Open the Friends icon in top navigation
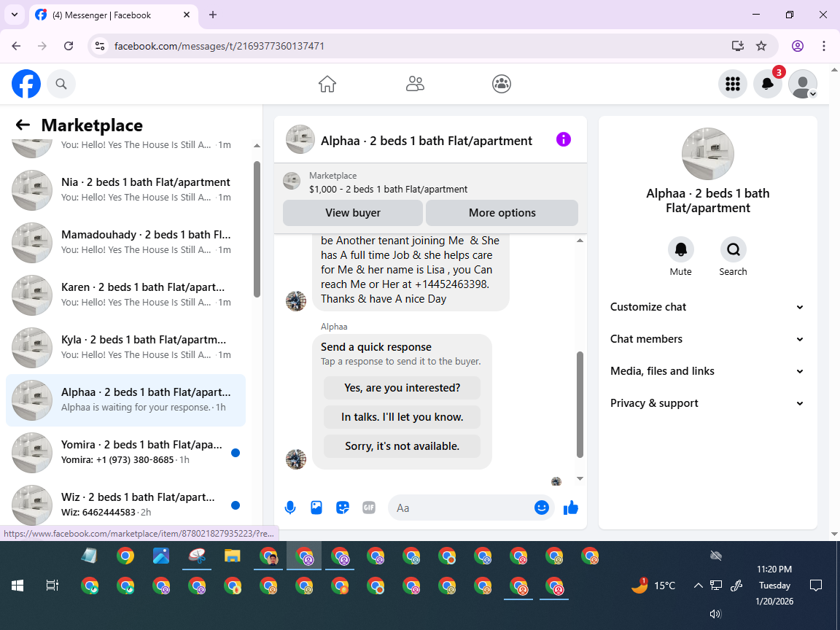This screenshot has height=630, width=840. click(x=415, y=84)
